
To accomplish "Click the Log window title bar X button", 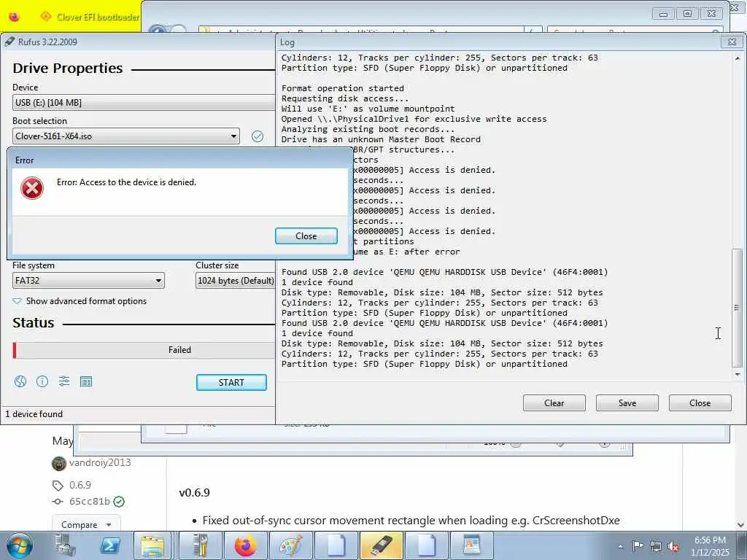I will point(732,42).
